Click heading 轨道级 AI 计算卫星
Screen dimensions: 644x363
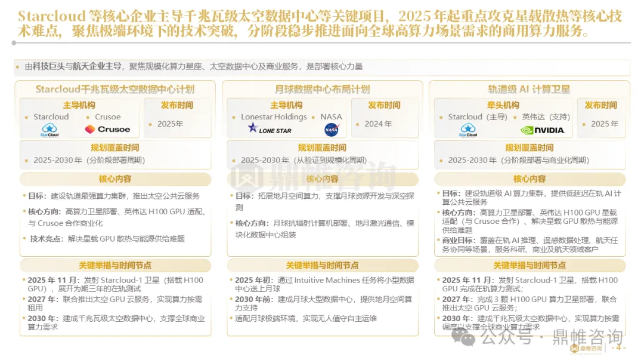[529, 89]
